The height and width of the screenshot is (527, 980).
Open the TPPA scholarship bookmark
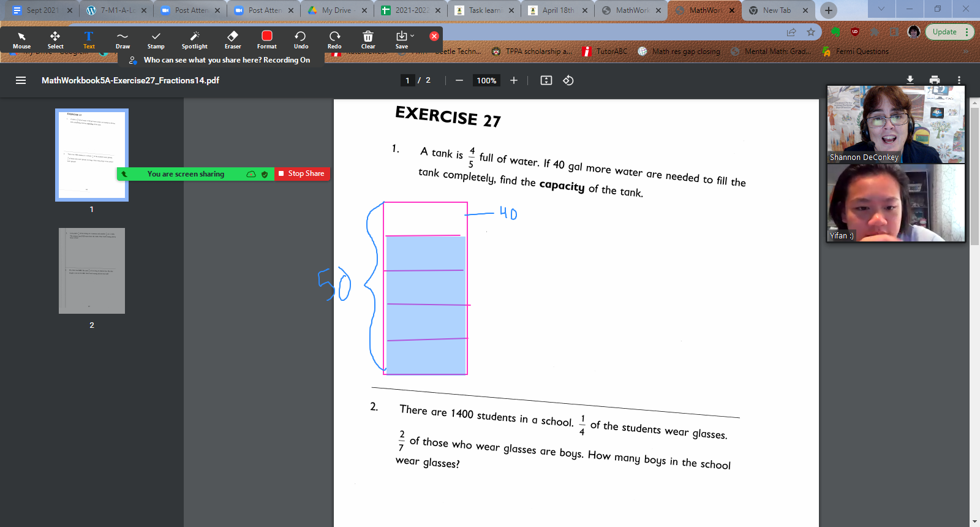(532, 51)
